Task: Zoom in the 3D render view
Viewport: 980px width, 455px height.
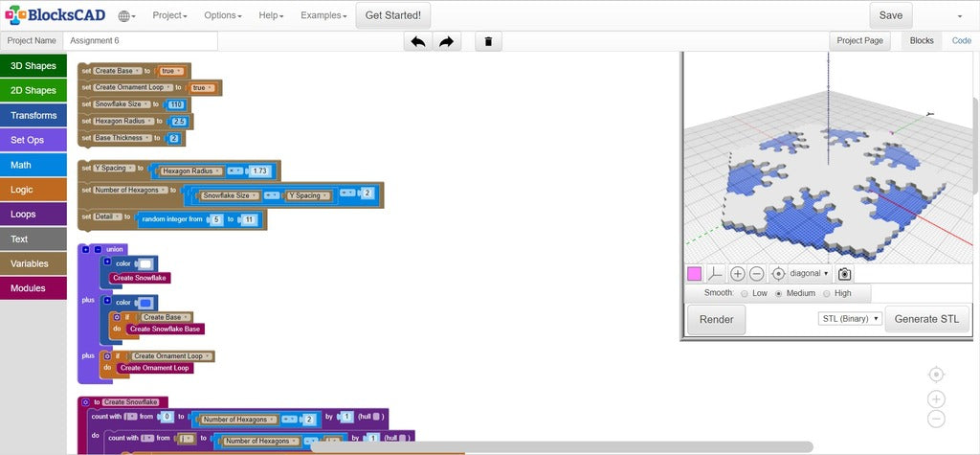Action: pos(737,274)
